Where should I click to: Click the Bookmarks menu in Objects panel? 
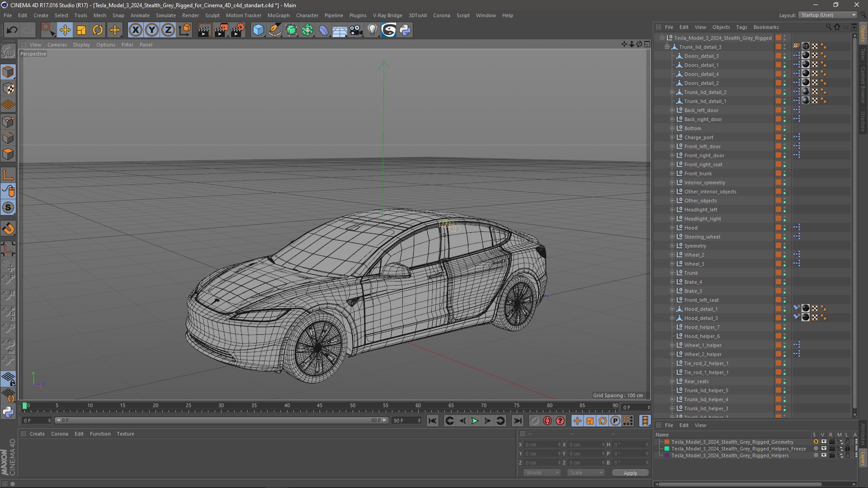coord(766,27)
